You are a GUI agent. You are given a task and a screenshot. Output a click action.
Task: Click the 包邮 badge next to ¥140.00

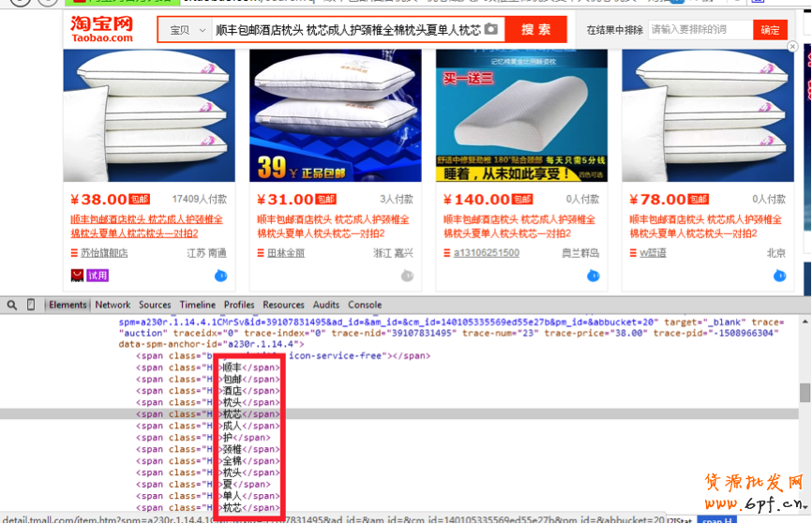pyautogui.click(x=522, y=200)
